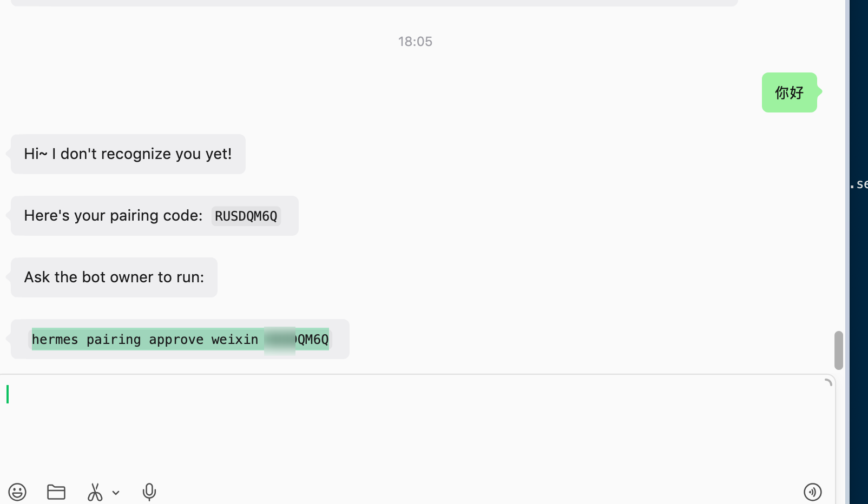868x504 pixels.
Task: Click the 18:05 timestamp label
Action: tap(415, 42)
